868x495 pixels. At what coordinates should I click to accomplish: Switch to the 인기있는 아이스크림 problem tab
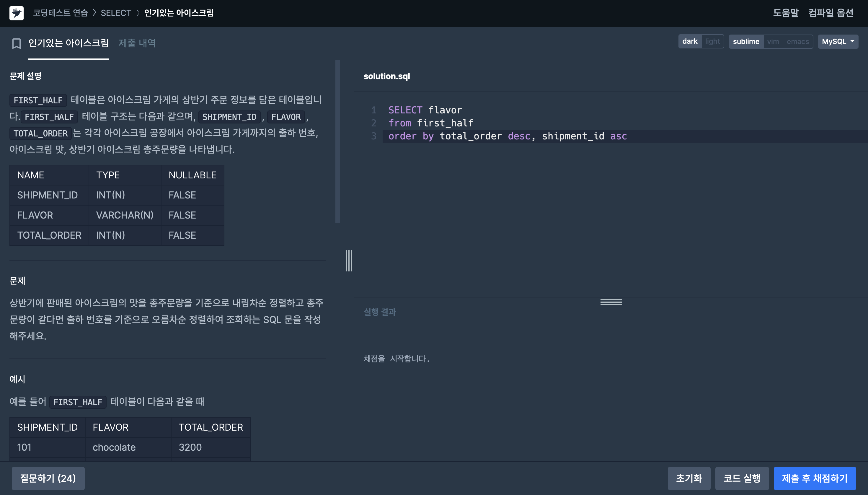coord(69,43)
